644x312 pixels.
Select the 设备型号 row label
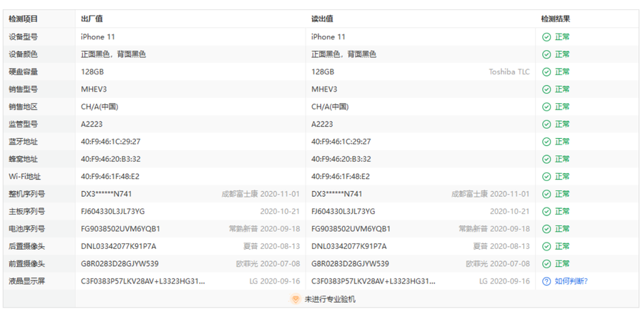pos(24,37)
